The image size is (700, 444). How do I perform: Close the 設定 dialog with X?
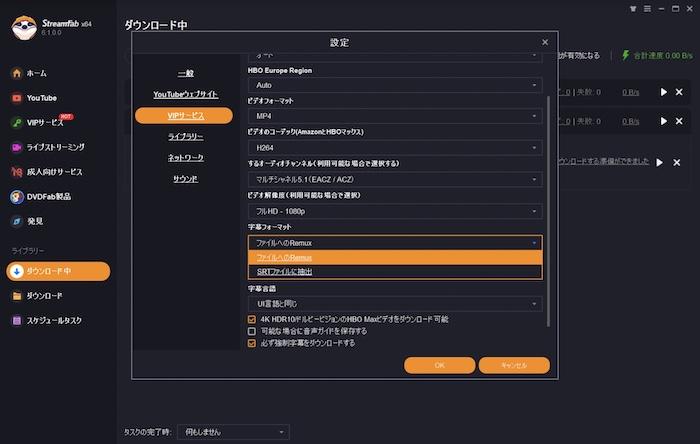pyautogui.click(x=545, y=42)
